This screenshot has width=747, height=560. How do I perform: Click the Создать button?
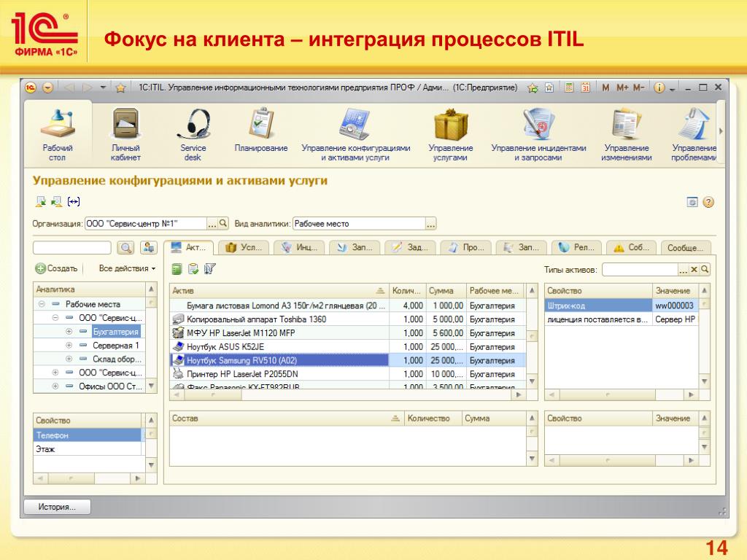tap(56, 268)
